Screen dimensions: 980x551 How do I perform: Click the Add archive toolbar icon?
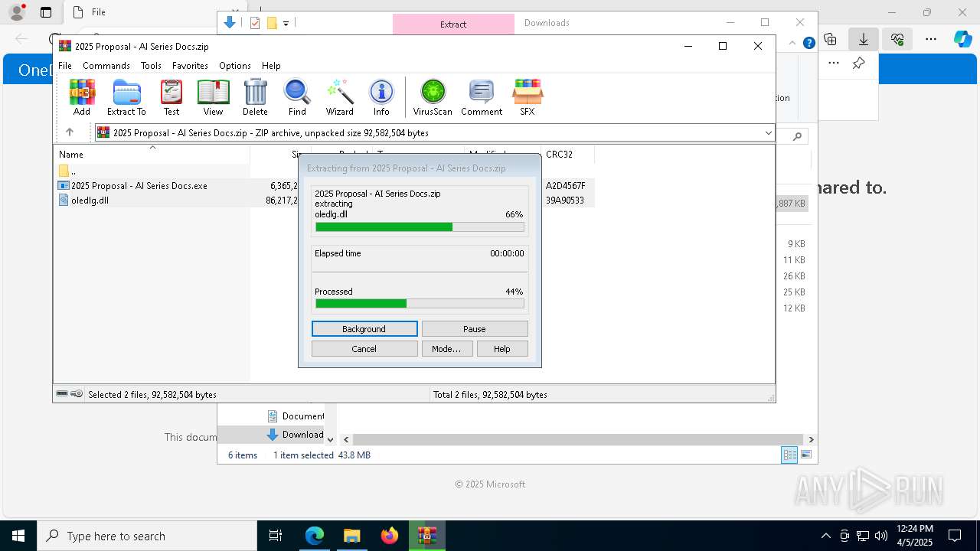coord(82,97)
